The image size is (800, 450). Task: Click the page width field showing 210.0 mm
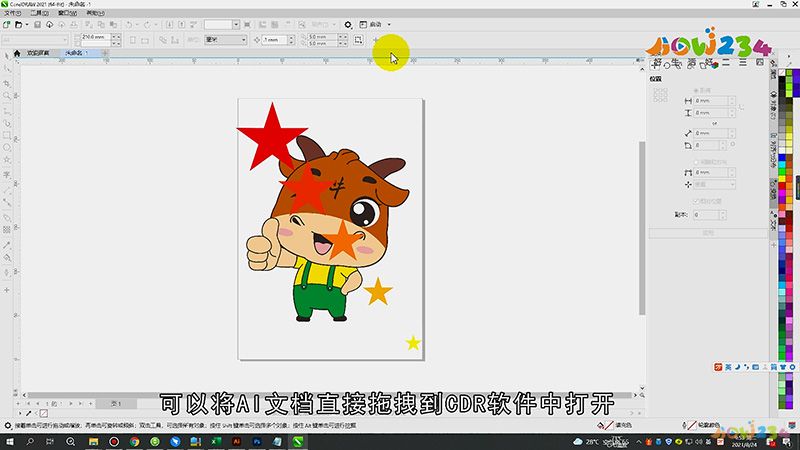pos(96,37)
